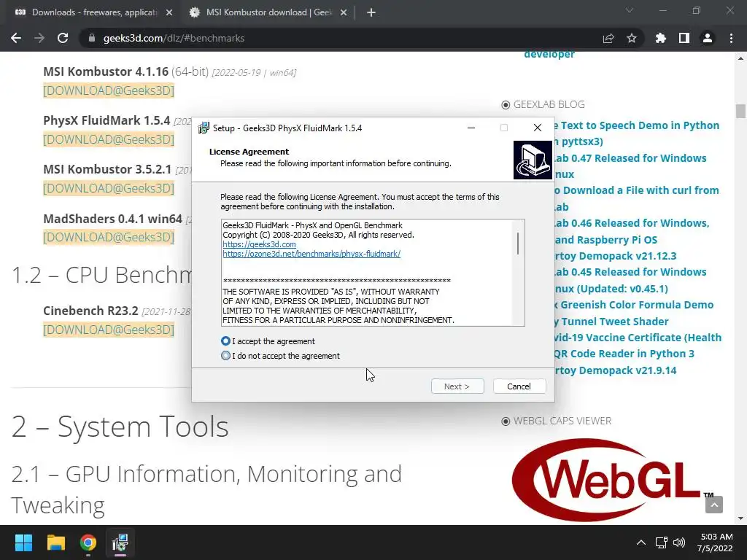This screenshot has width=747, height=560.
Task: Open the ozone3d.net physx-fluidmark link
Action: point(311,254)
